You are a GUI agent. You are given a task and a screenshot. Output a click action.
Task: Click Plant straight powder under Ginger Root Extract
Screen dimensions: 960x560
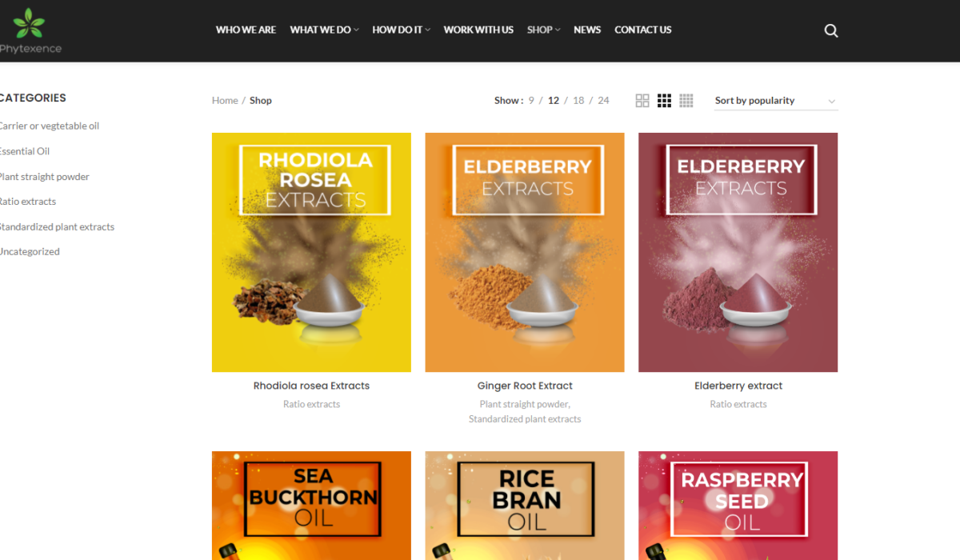coord(524,405)
